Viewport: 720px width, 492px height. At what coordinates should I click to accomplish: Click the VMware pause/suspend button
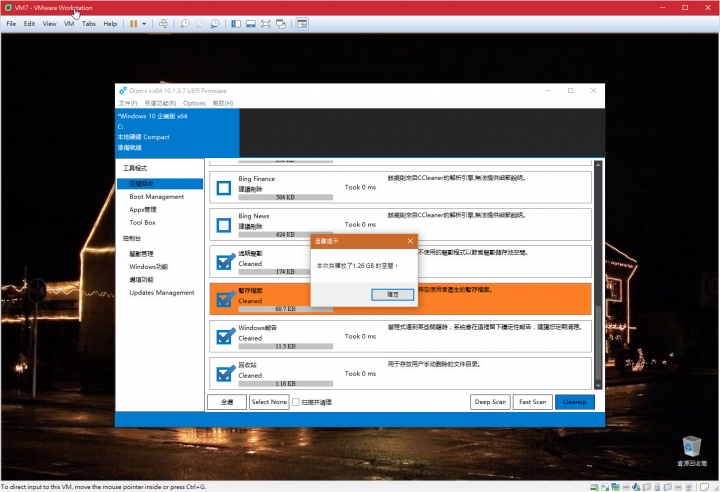(x=133, y=24)
